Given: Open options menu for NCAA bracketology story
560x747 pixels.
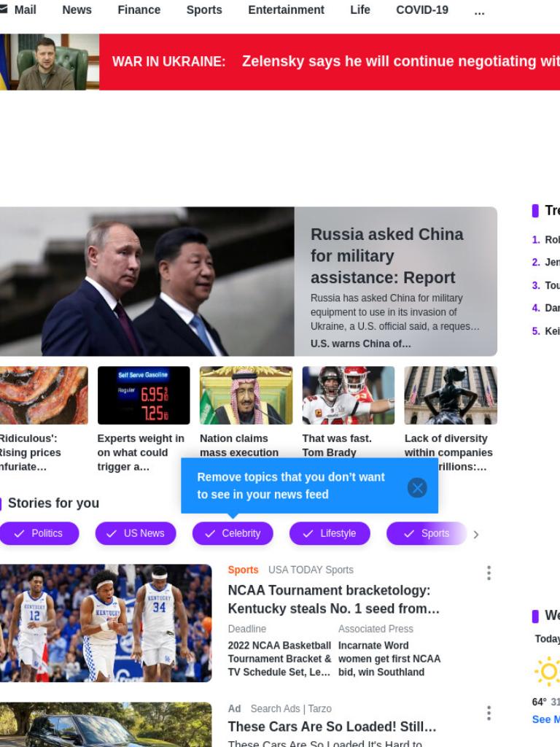Looking at the screenshot, I should click(x=489, y=573).
